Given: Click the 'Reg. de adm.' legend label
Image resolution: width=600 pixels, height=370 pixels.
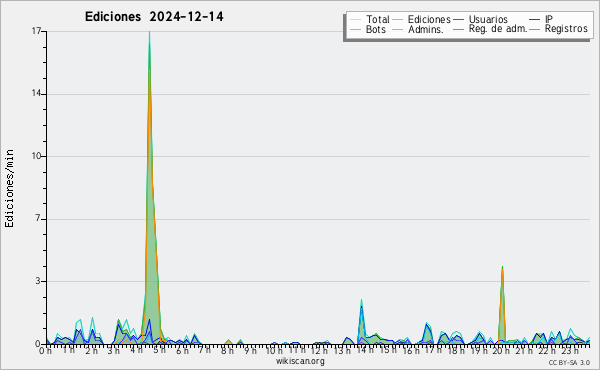Looking at the screenshot, I should (x=498, y=29).
